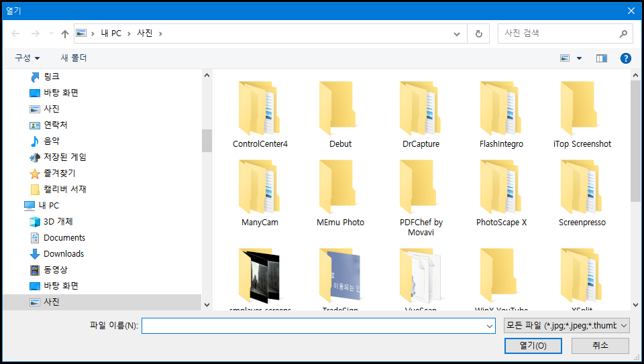Select the folder with blue Korean document thumbnail
The height and width of the screenshot is (364, 644).
pyautogui.click(x=339, y=275)
